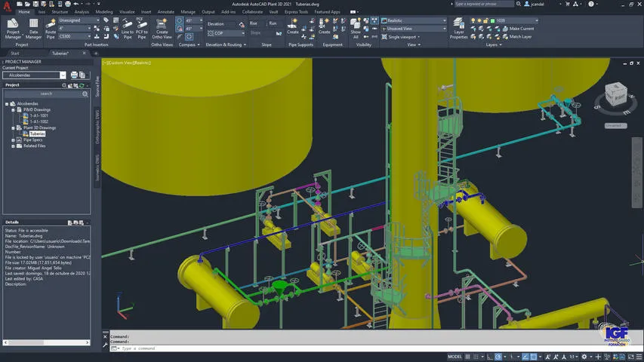This screenshot has width=644, height=362.
Task: Expand the Pipe Specs tree node
Action: pyautogui.click(x=13, y=140)
